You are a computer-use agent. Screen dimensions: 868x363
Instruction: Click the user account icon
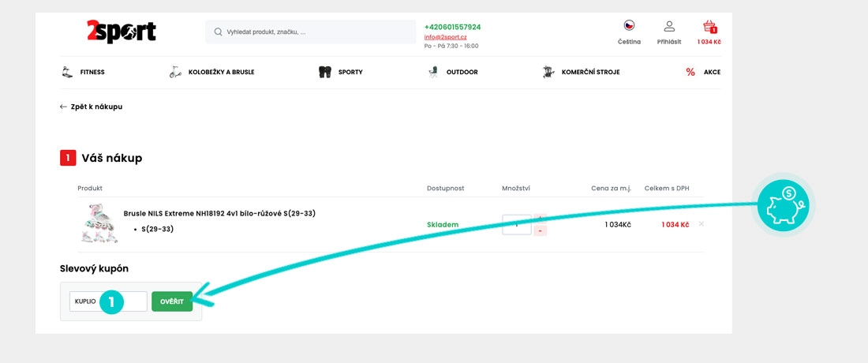[x=669, y=26]
